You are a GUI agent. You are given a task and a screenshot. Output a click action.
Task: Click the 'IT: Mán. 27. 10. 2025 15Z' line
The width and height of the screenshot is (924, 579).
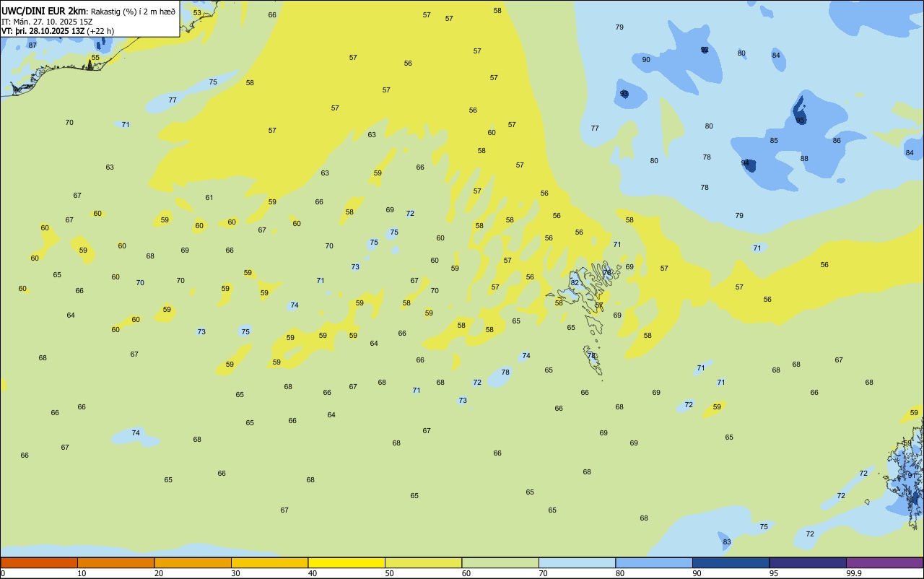pos(47,22)
